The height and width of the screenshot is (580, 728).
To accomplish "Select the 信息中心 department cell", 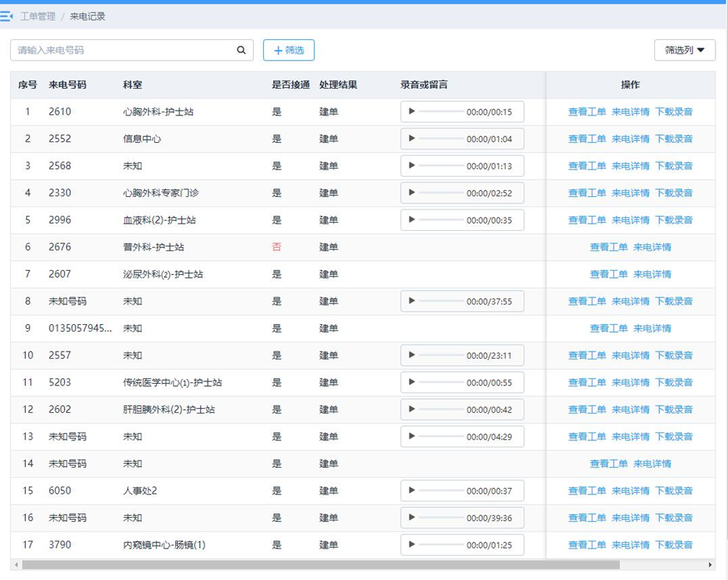I will tap(142, 139).
